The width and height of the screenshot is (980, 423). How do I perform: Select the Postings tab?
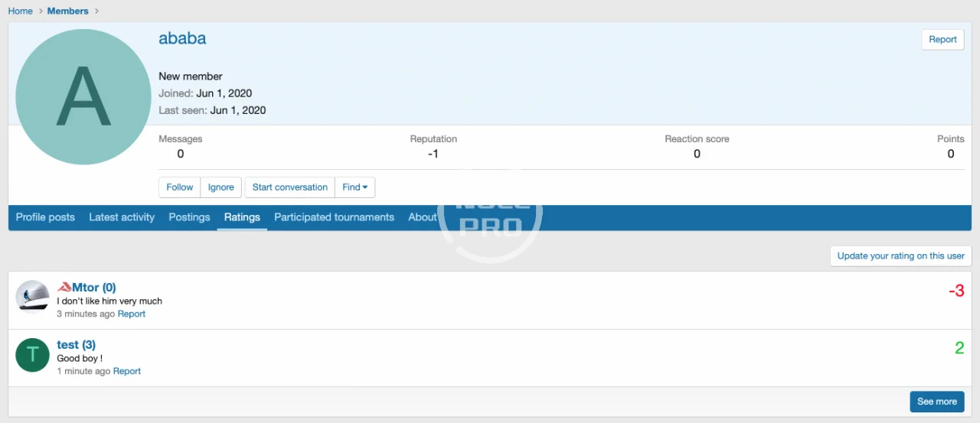pos(189,217)
